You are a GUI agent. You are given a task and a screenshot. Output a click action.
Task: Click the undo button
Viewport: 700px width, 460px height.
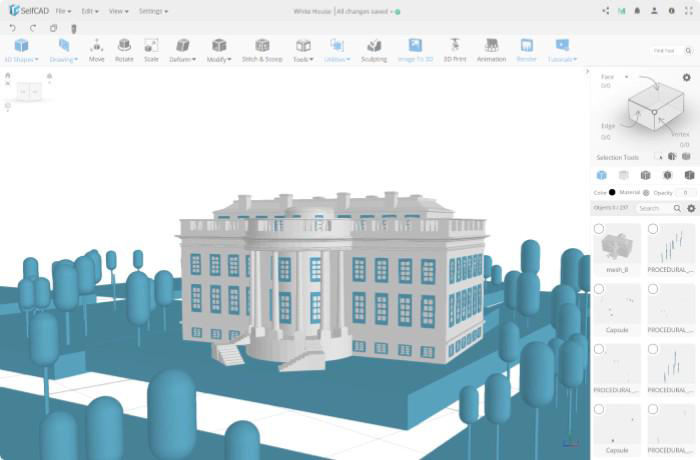tap(12, 28)
